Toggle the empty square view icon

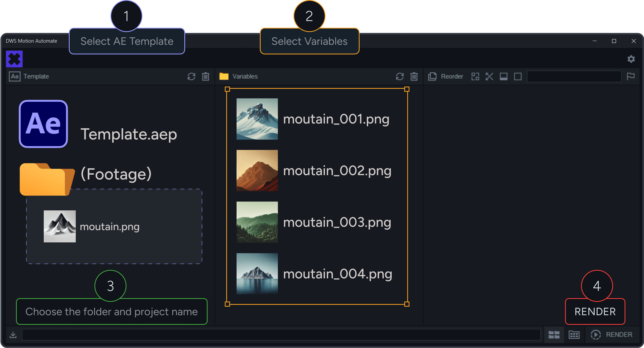[x=518, y=77]
